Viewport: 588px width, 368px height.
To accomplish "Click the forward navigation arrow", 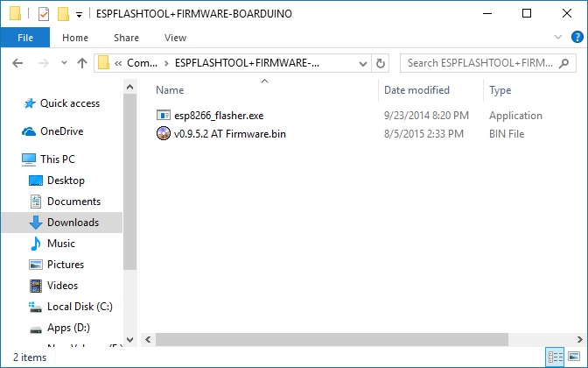I will click(x=44, y=63).
